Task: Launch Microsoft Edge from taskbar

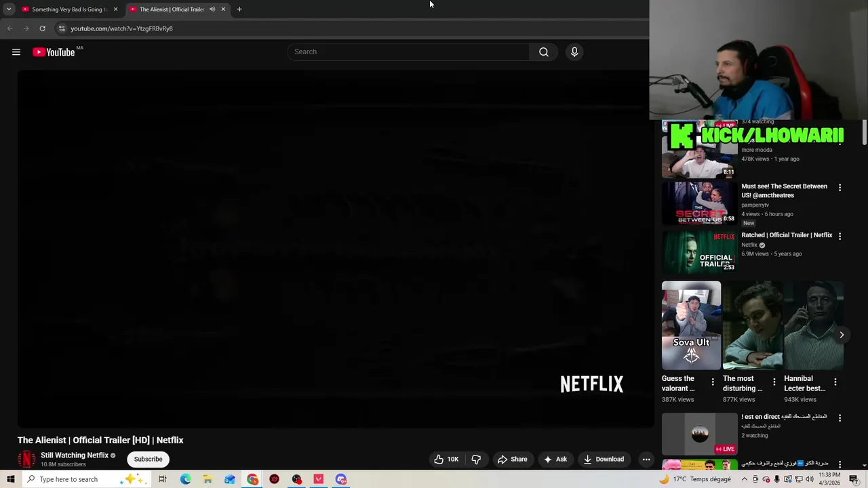Action: pyautogui.click(x=185, y=479)
